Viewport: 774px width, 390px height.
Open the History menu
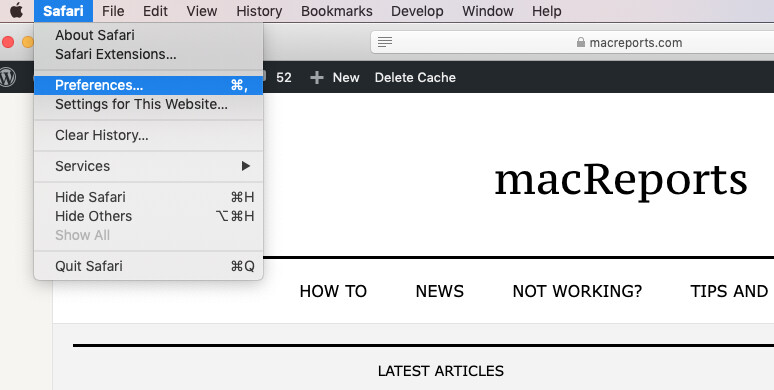pos(259,11)
